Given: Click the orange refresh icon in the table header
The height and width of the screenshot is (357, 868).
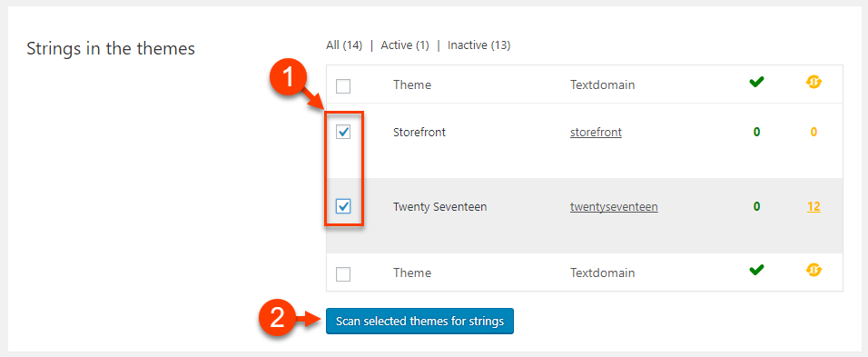Looking at the screenshot, I should point(814,83).
